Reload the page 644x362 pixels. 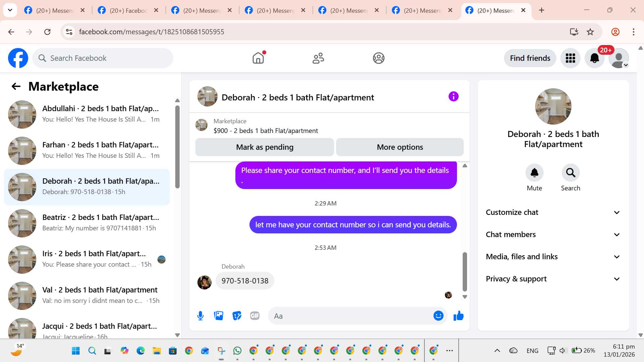[x=47, y=32]
